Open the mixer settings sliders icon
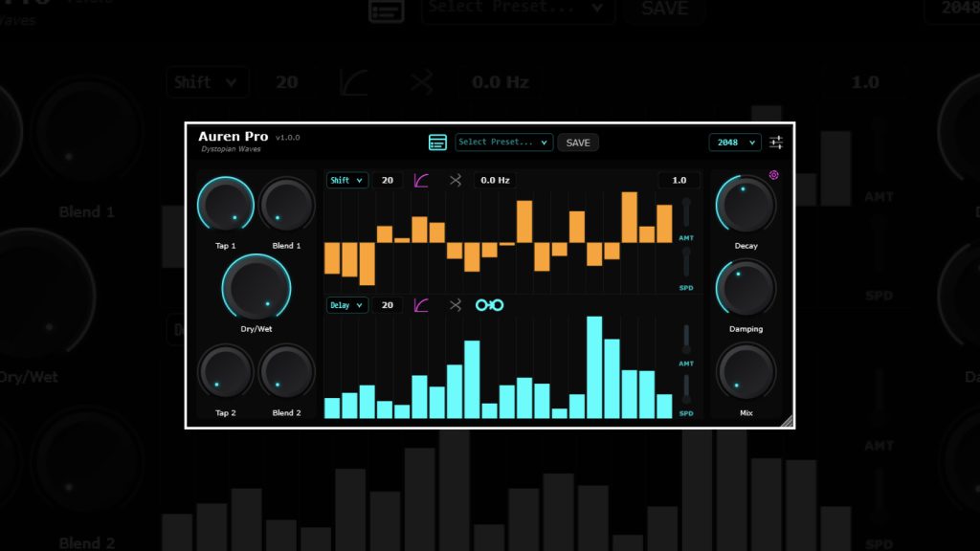 point(776,143)
